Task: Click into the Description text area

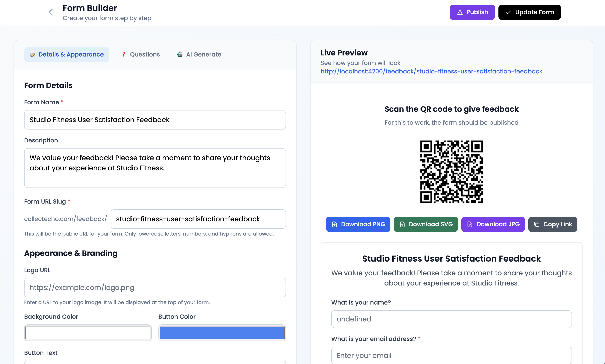Action: tap(155, 168)
